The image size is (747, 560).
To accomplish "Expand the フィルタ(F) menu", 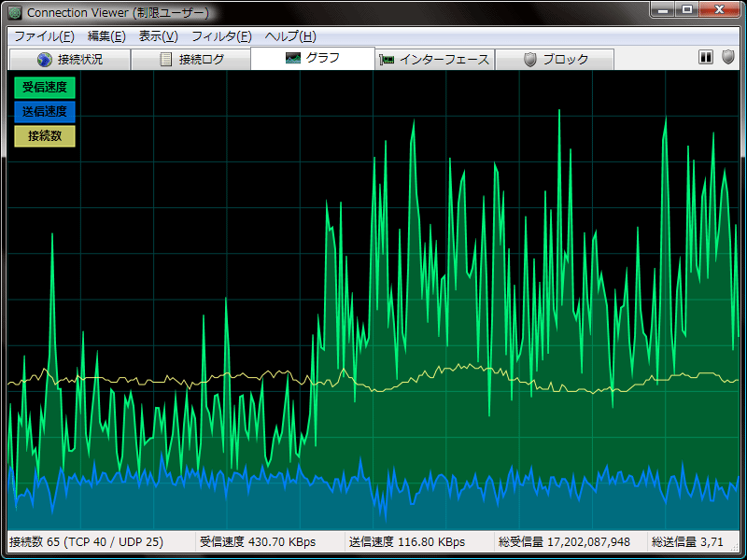I will 221,36.
